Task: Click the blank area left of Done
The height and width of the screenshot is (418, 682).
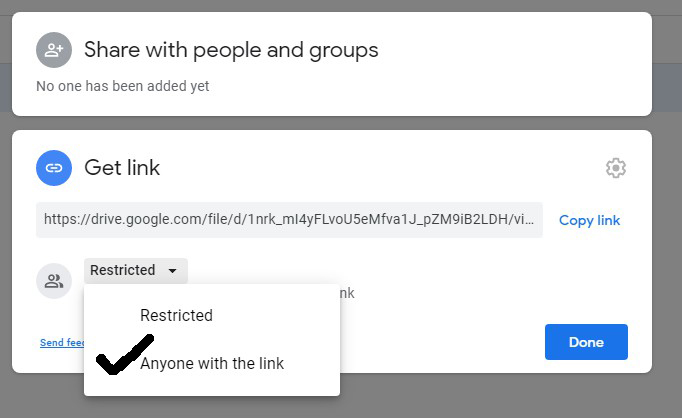Action: tap(440, 342)
